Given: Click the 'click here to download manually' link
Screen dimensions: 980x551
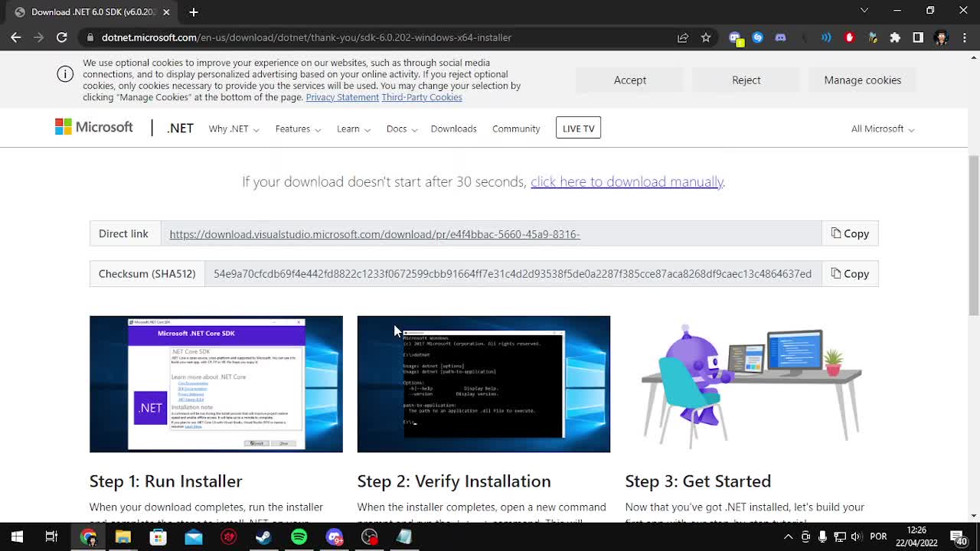Looking at the screenshot, I should 626,181.
